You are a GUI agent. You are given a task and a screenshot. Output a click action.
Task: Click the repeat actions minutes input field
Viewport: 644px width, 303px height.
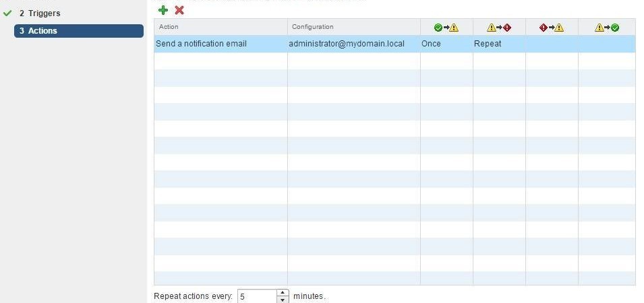[257, 296]
